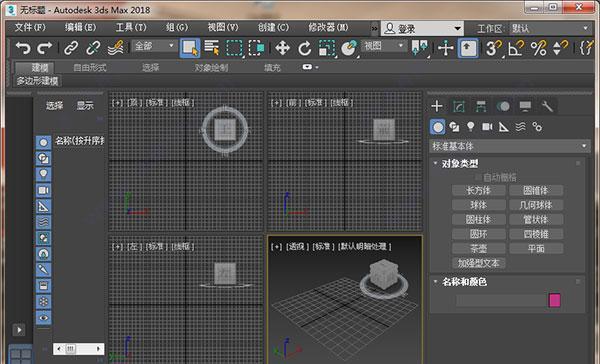The width and height of the screenshot is (600, 364).
Task: Click the Redo arrow icon
Action: point(44,48)
